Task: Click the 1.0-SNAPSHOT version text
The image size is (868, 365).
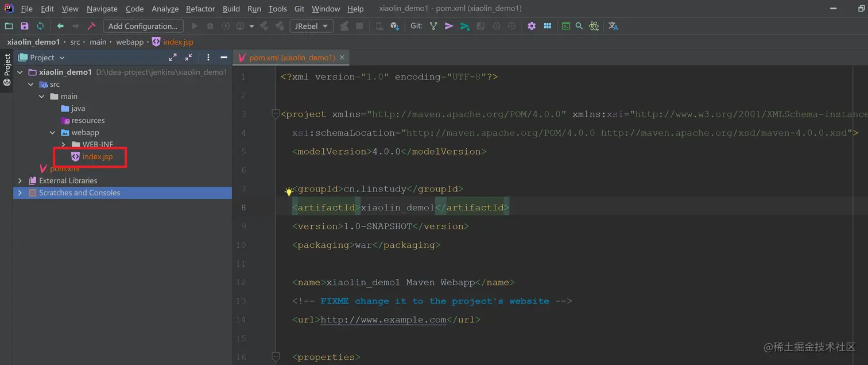Action: pyautogui.click(x=378, y=226)
